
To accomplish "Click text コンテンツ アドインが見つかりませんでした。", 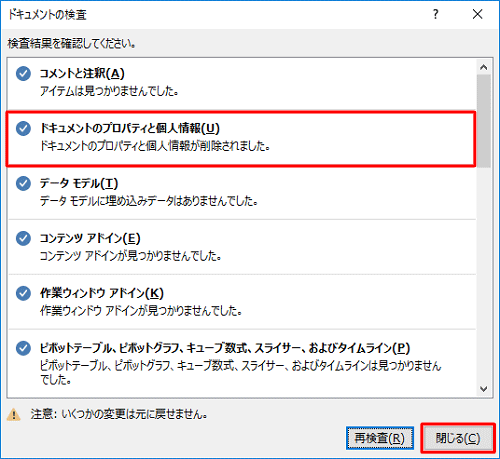I will click(131, 256).
